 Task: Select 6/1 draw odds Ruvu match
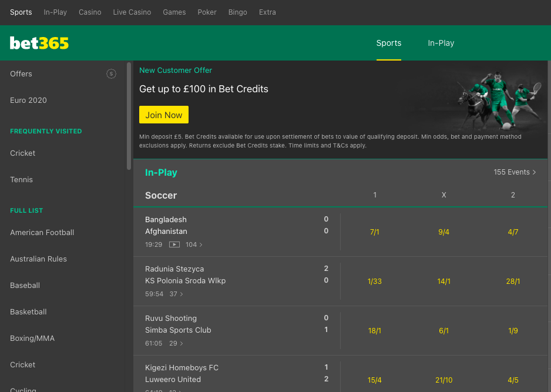click(x=444, y=331)
